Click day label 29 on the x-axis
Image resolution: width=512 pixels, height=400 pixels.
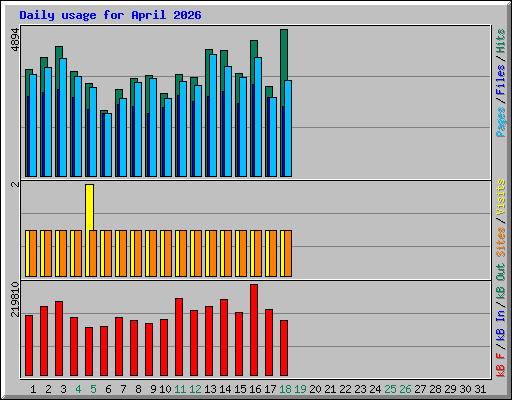[x=450, y=389]
